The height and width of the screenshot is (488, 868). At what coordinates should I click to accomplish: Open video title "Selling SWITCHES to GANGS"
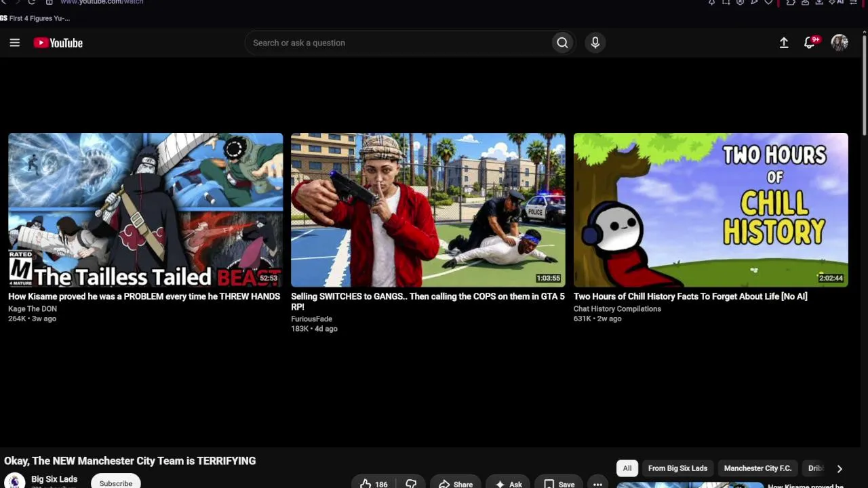[x=428, y=302]
